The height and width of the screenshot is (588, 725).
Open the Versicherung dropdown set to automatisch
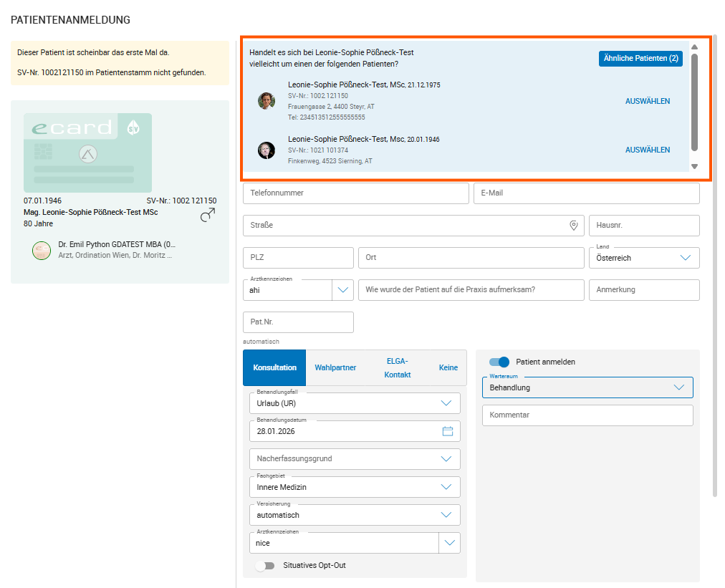click(x=355, y=515)
